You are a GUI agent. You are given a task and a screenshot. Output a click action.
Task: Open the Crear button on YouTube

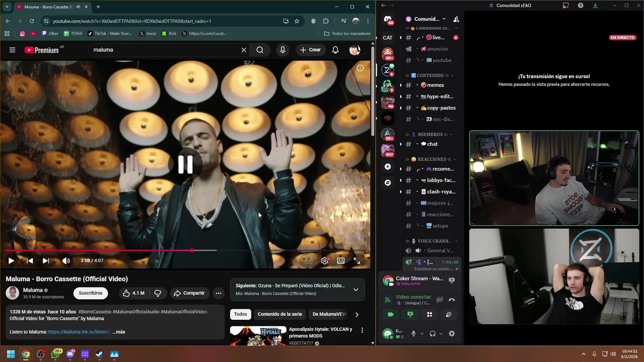pos(310,50)
